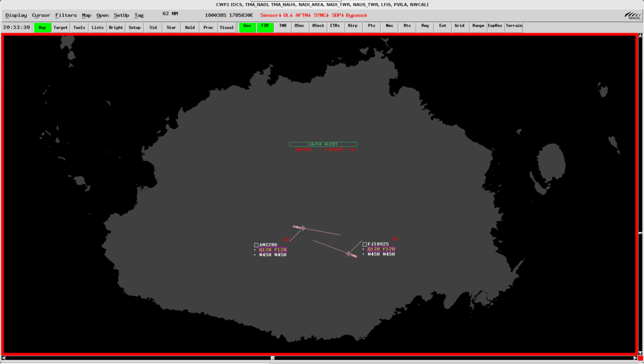The height and width of the screenshot is (364, 644).
Task: Click the Bypass status indicator
Action: point(356,15)
